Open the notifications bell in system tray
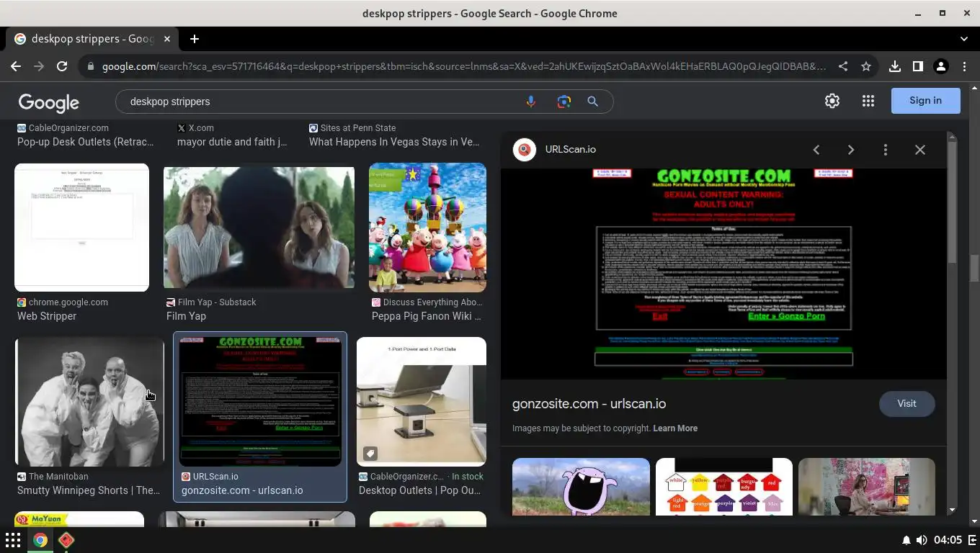This screenshot has width=980, height=553. pos(906,540)
